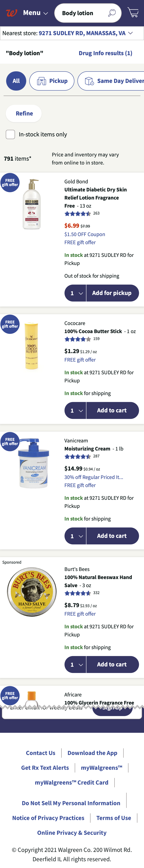The width and height of the screenshot is (144, 868).
Task: Click the Cococare FREE gift offer badge
Action: (x=10, y=324)
